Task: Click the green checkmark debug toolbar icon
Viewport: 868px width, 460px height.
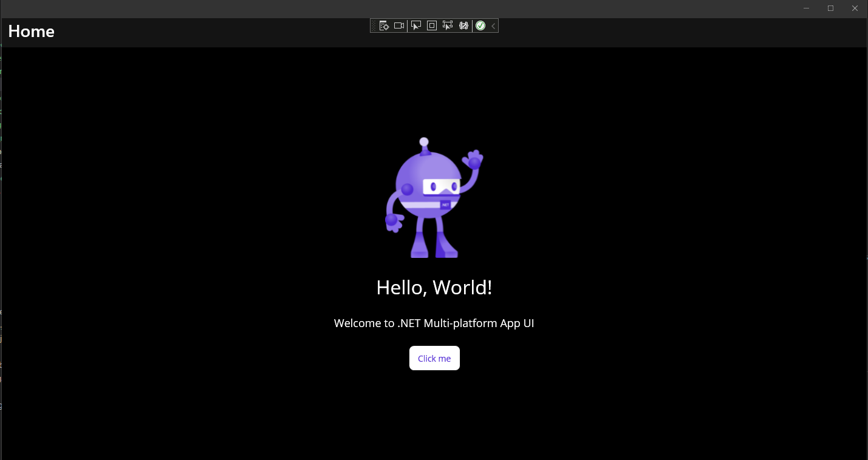Action: click(480, 25)
